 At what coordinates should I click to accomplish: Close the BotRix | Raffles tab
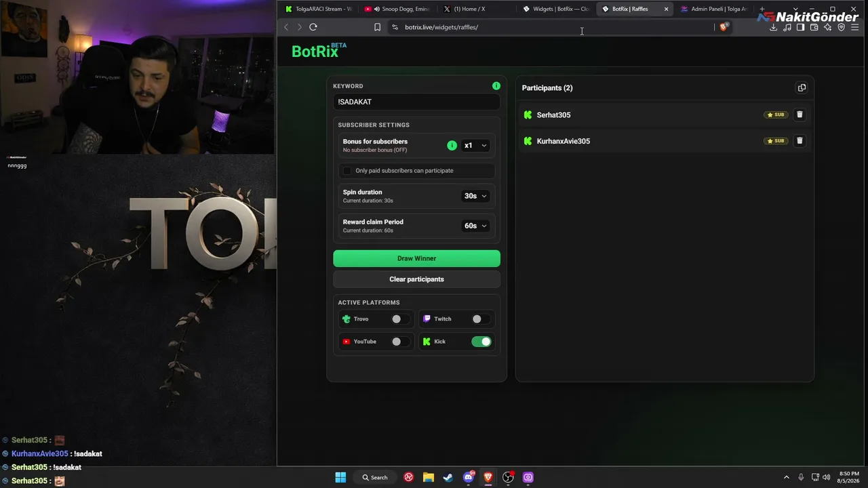click(x=666, y=9)
